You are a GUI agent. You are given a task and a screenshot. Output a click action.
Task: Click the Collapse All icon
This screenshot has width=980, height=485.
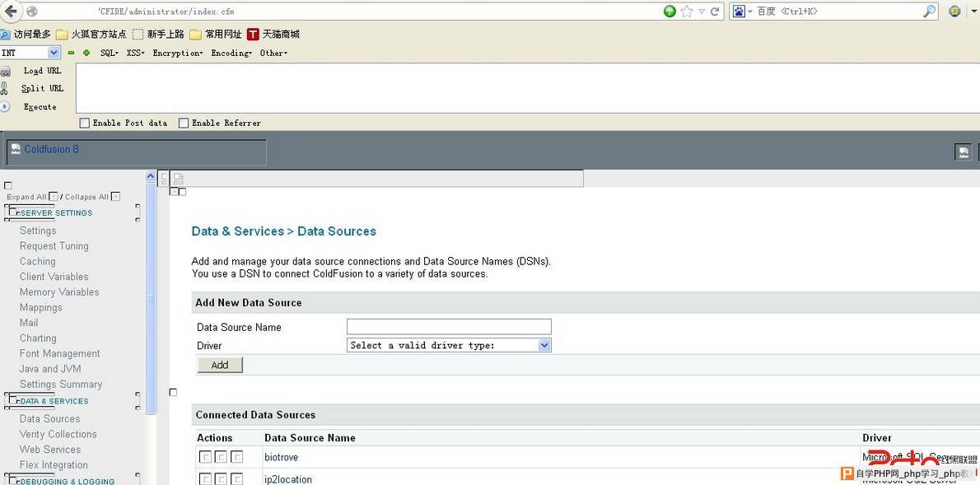pyautogui.click(x=115, y=197)
